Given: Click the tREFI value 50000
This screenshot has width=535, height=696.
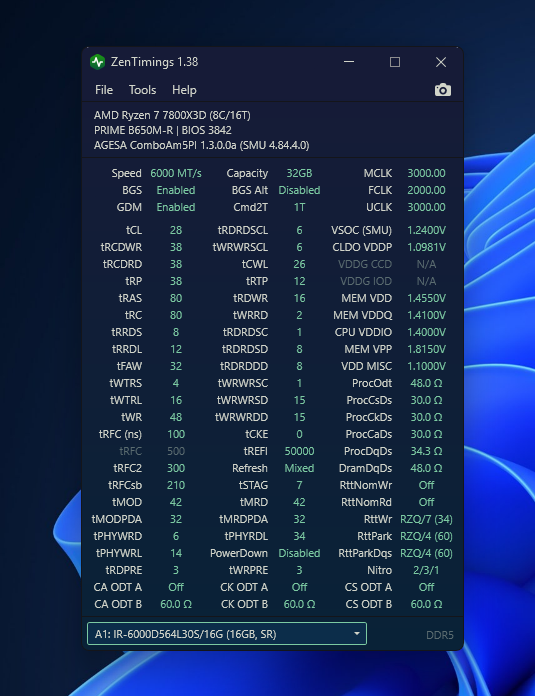Looking at the screenshot, I should [x=299, y=451].
